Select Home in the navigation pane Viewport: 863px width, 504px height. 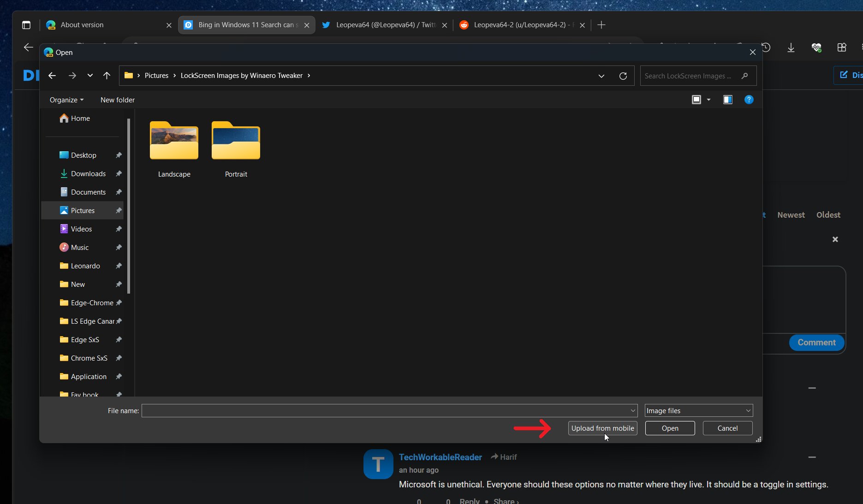[75, 119]
